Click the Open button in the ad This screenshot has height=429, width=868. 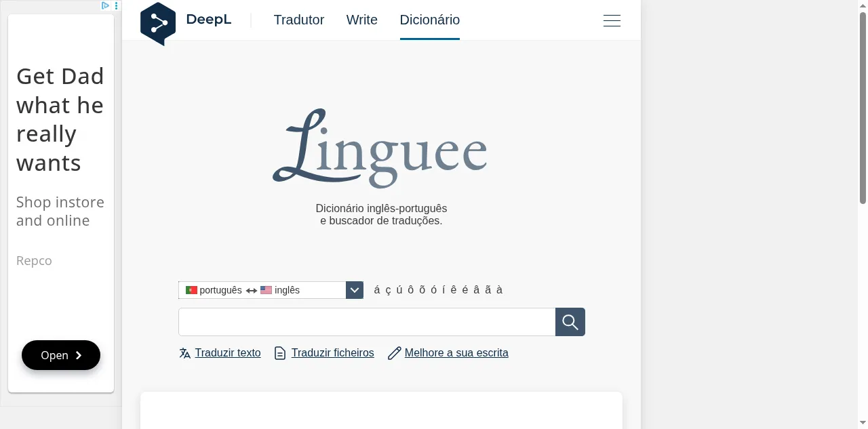tap(61, 355)
